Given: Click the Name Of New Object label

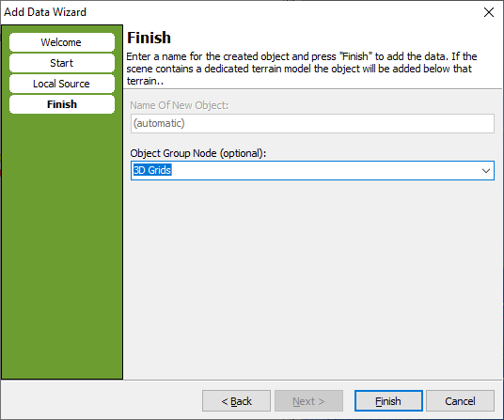Looking at the screenshot, I should coord(179,105).
